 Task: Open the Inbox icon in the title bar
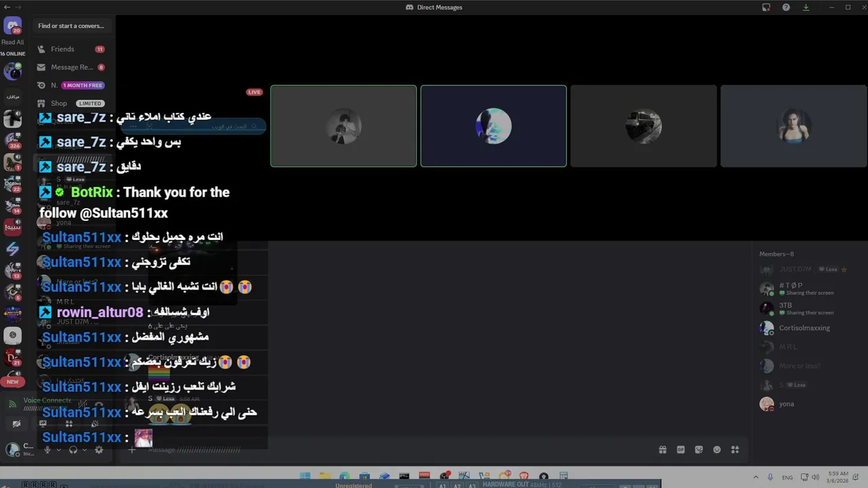point(766,7)
